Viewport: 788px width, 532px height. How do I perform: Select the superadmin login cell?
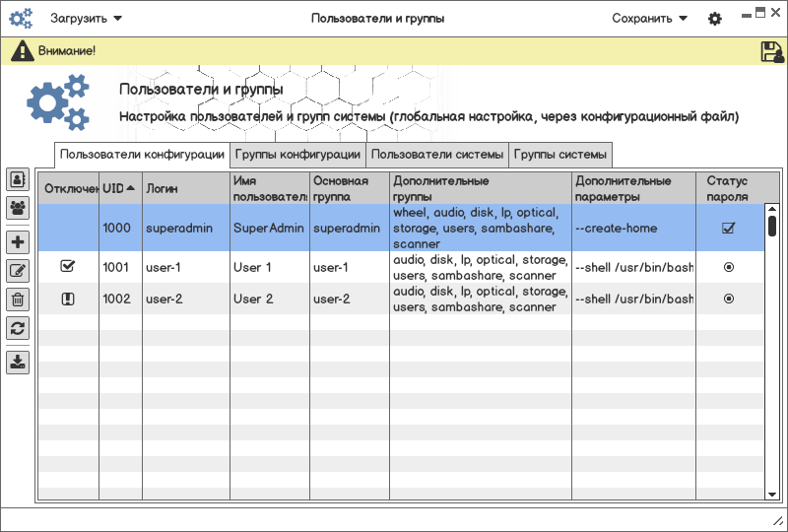tap(186, 228)
